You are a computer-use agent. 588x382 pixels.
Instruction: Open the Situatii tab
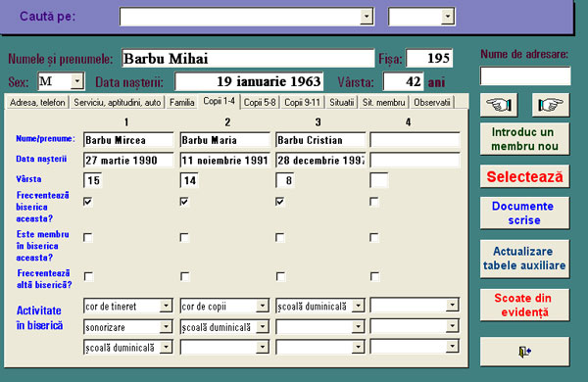coord(342,102)
